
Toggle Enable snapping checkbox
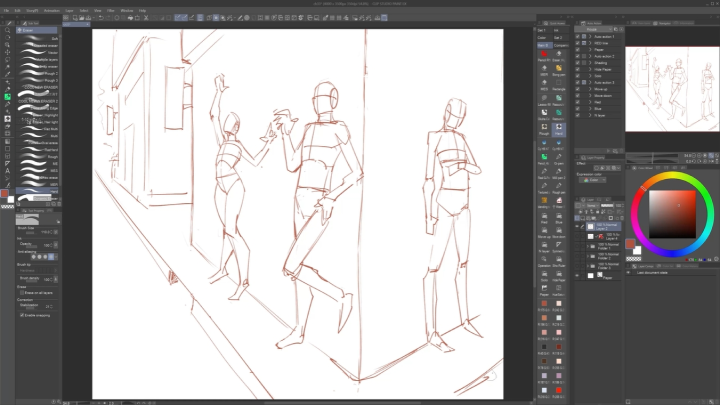coord(22,315)
